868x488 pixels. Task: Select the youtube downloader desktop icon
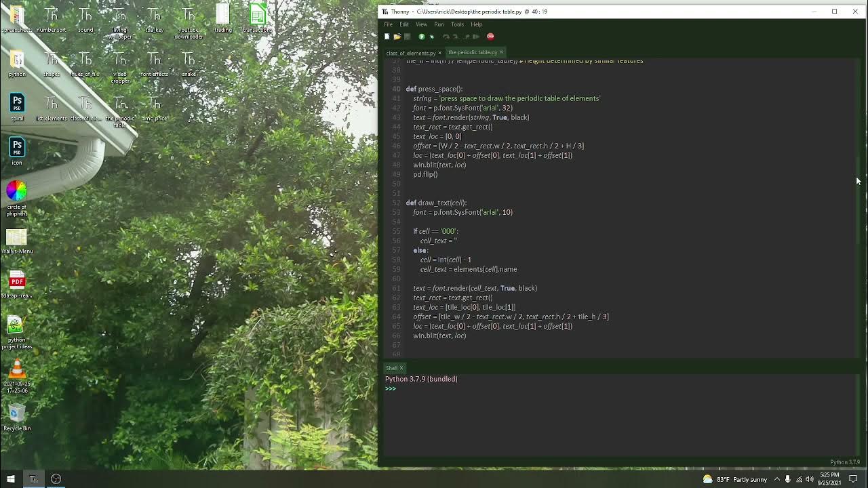pyautogui.click(x=189, y=22)
